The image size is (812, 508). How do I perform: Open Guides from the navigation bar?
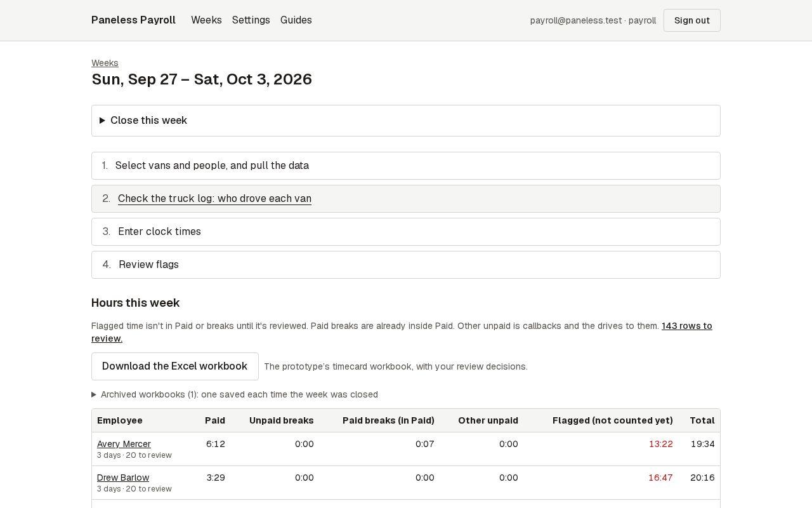pyautogui.click(x=296, y=20)
